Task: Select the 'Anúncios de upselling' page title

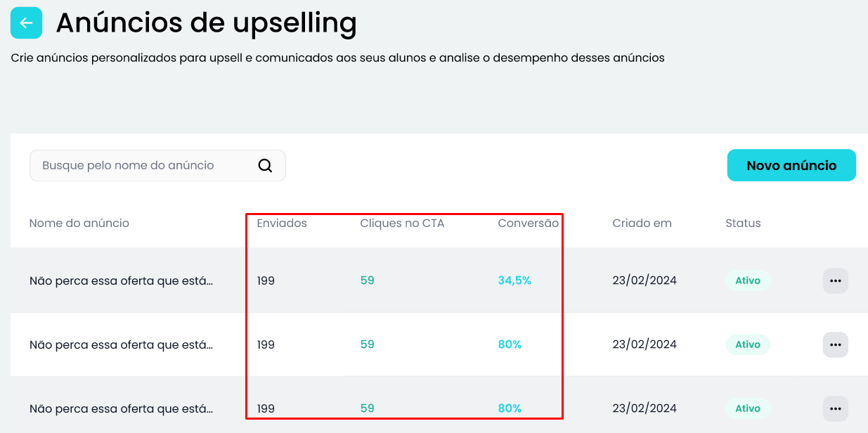Action: (207, 23)
